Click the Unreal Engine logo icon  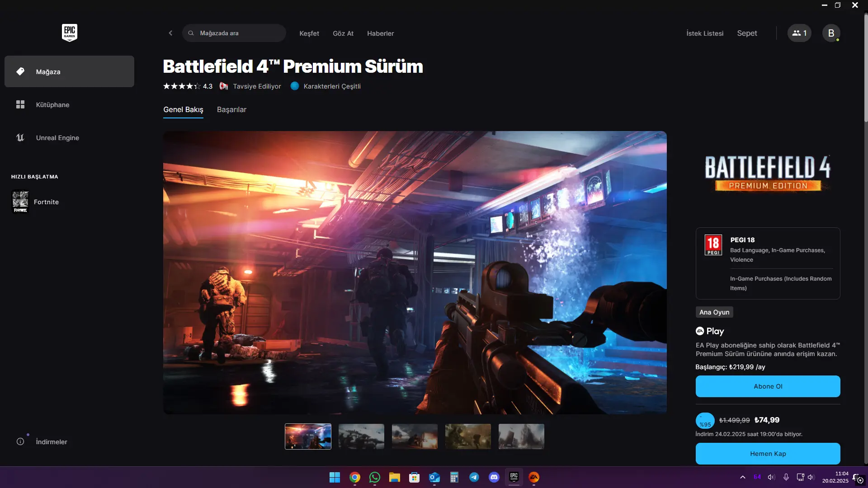point(20,137)
